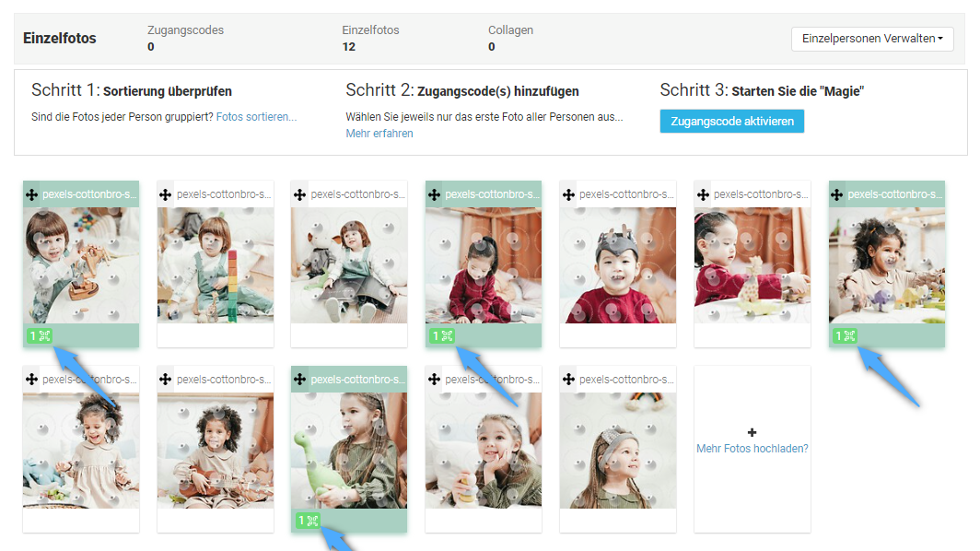Select photo of girl holding green plush dinosaur

click(349, 451)
